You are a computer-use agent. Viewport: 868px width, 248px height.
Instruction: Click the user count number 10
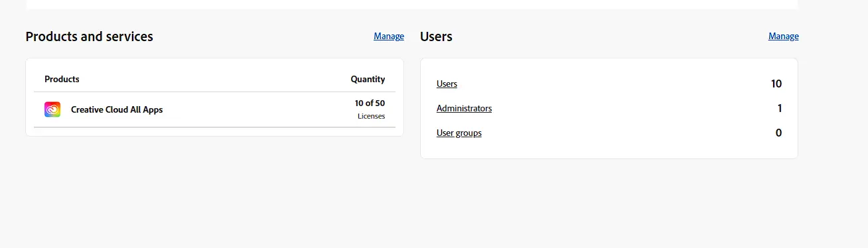(x=776, y=84)
